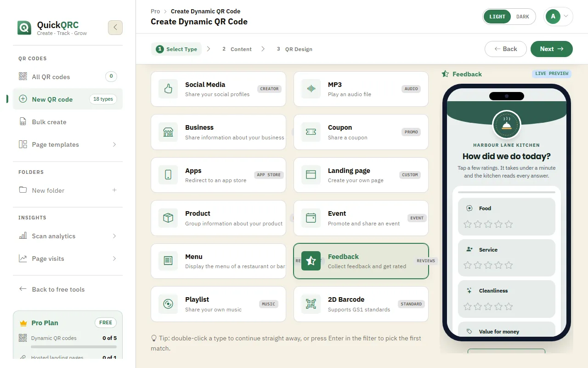The image size is (588, 368).
Task: Click the plus icon beside New folder
Action: pos(114,190)
